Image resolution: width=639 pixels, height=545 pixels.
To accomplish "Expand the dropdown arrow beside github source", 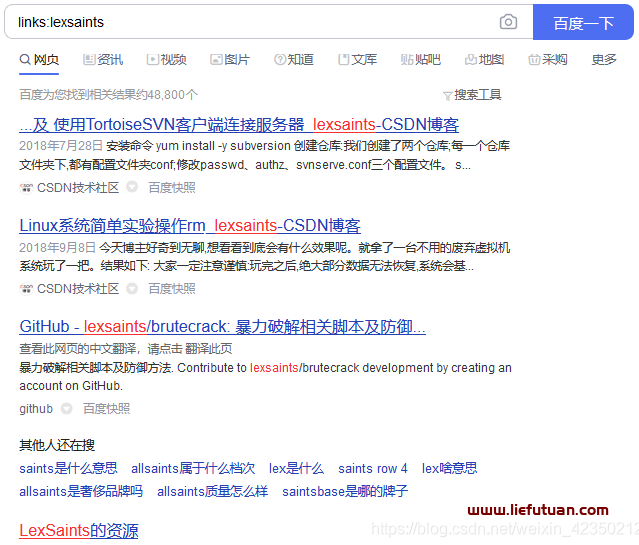I will [x=66, y=408].
